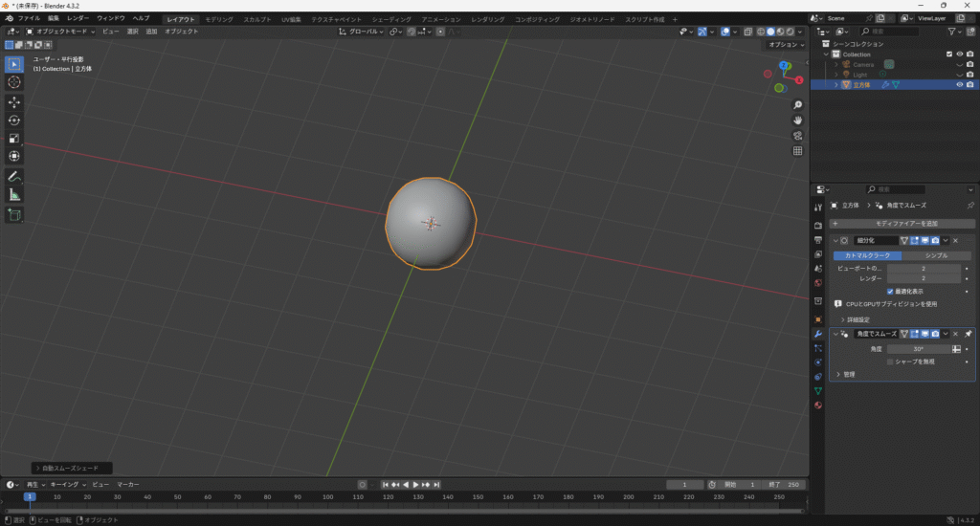Toggle the camera view icon
Viewport: 980px width, 526px height.
pos(797,136)
